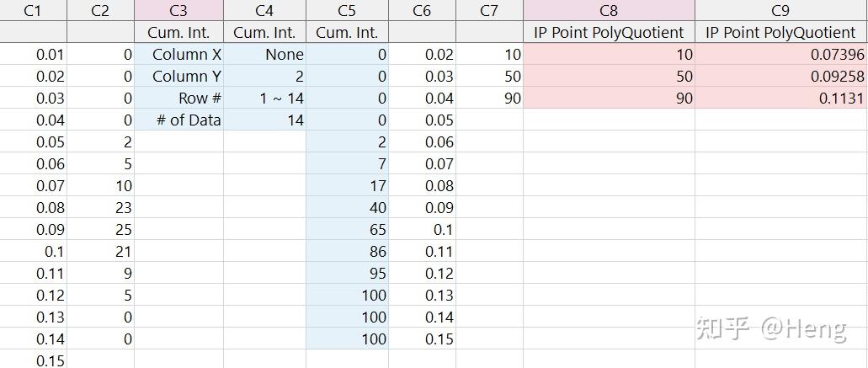Select the C7 column header
The image size is (868, 368).
[x=489, y=11]
